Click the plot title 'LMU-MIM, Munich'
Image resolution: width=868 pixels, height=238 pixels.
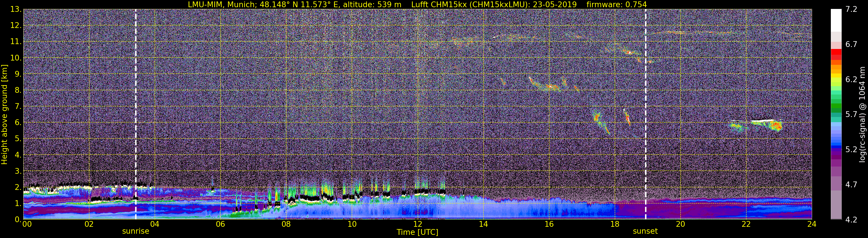coord(222,5)
